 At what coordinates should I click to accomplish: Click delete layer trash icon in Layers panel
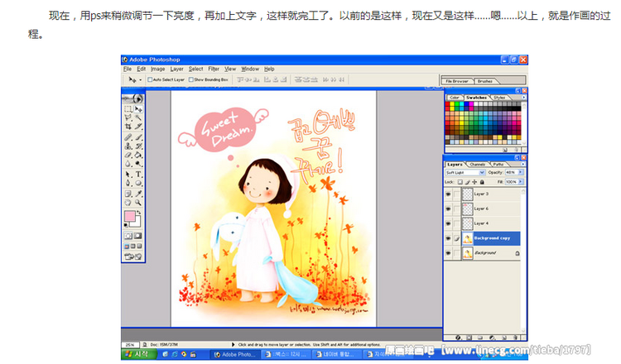pos(515,338)
